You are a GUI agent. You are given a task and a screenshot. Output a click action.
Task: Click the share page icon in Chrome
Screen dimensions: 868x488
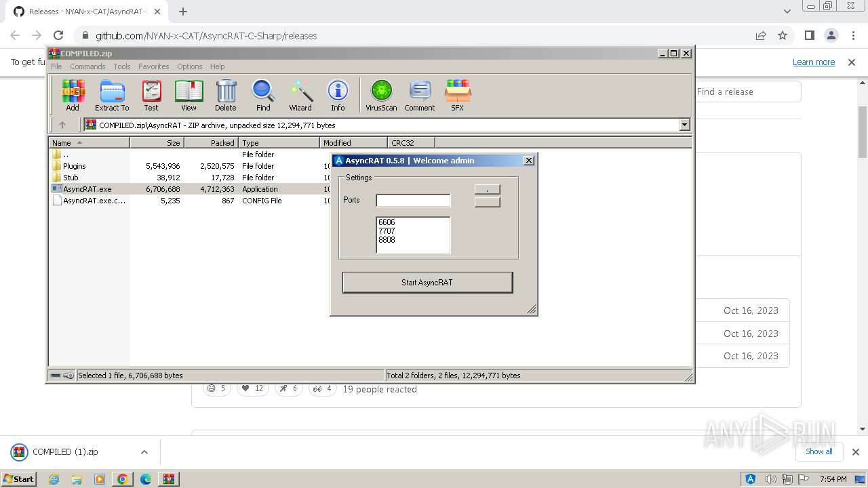(x=761, y=35)
